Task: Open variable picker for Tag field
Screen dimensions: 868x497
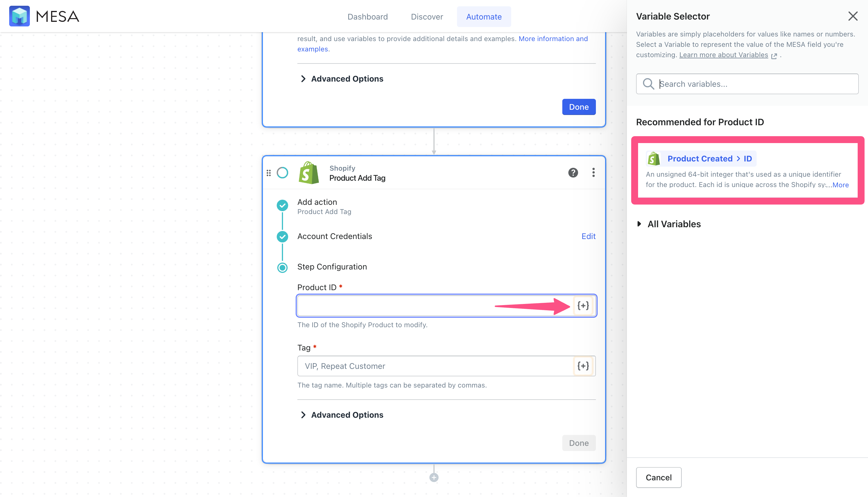Action: click(583, 366)
